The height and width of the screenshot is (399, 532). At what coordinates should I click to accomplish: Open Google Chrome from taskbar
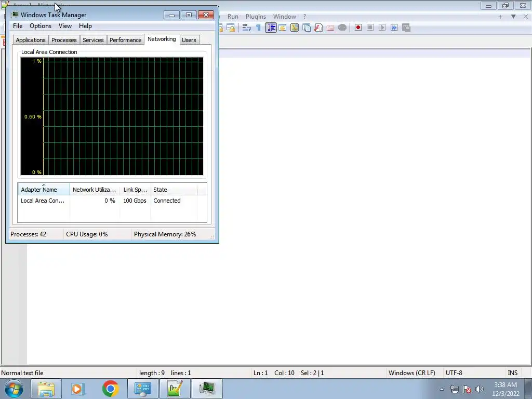coord(110,389)
